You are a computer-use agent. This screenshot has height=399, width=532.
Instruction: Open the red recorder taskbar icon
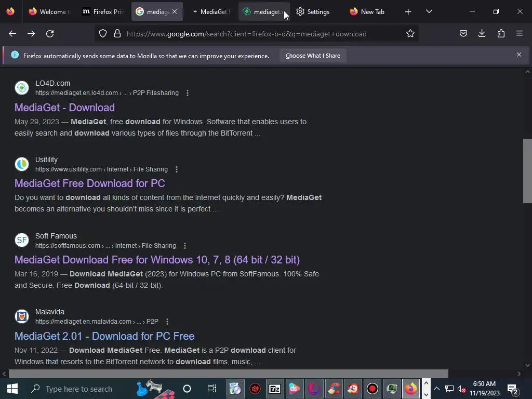373,389
